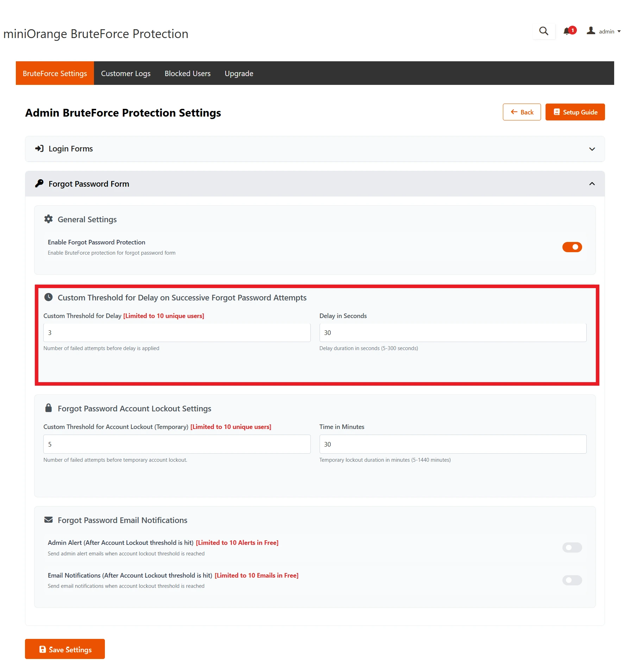Click the Back button
This screenshot has width=630, height=672.
(522, 112)
